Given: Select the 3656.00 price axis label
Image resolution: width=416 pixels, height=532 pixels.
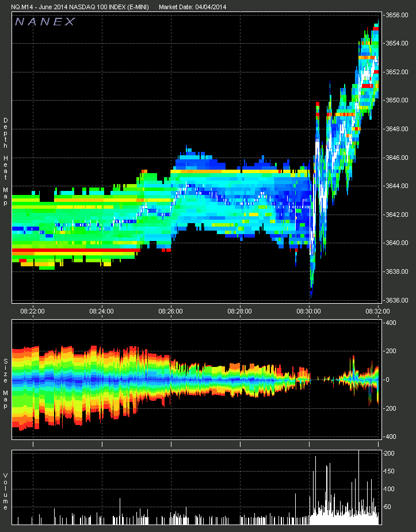Looking at the screenshot, I should 396,16.
